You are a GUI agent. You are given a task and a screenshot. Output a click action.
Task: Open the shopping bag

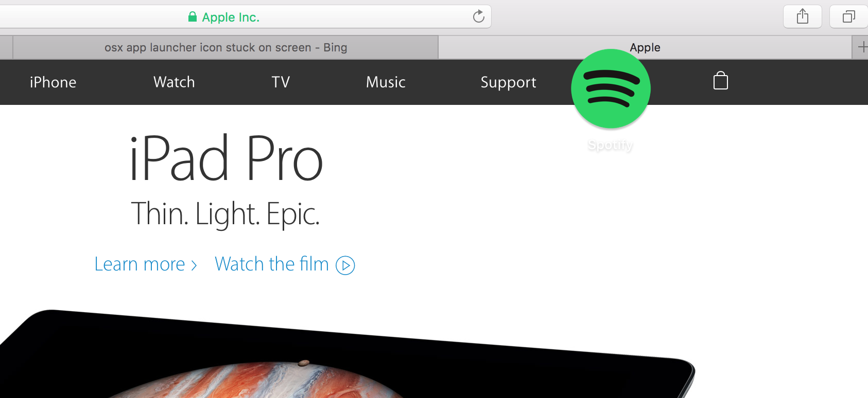point(721,81)
